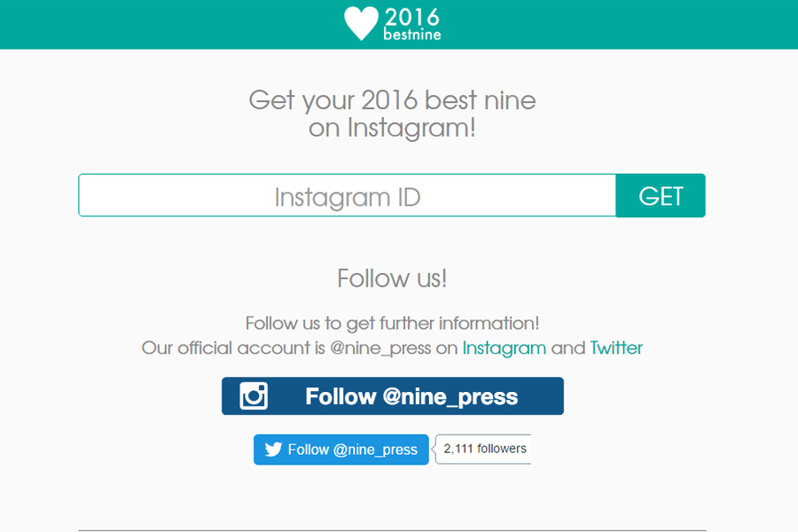Screen dimensions: 798x532
Task: Click the "Follow us to get further information!" text
Action: coord(392,323)
